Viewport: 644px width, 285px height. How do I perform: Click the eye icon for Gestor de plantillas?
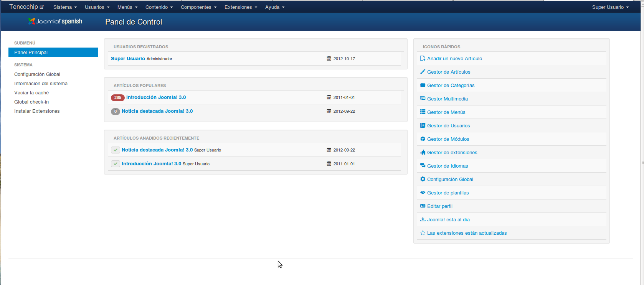pos(423,193)
